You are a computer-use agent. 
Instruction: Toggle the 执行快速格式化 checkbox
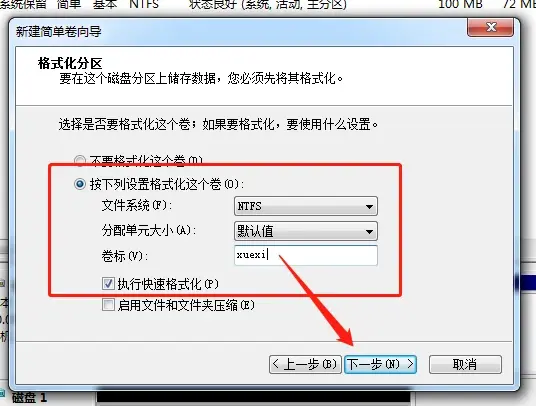coord(108,284)
